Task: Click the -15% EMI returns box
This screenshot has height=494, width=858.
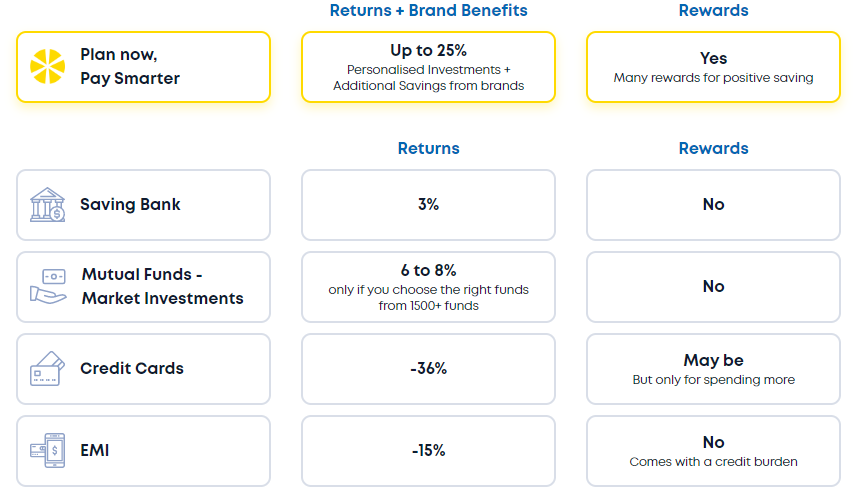Action: tap(428, 451)
